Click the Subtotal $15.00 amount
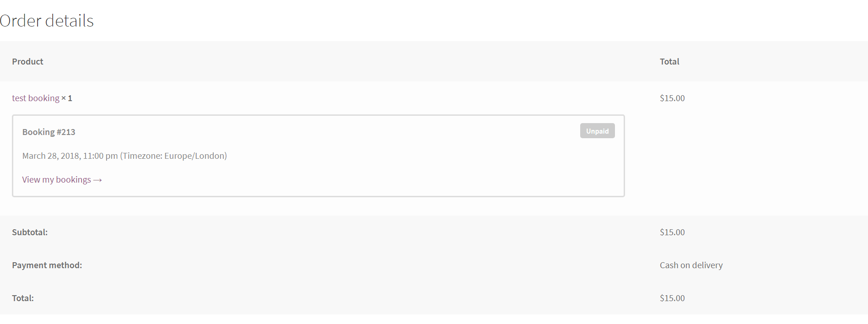868x324 pixels. tap(672, 232)
